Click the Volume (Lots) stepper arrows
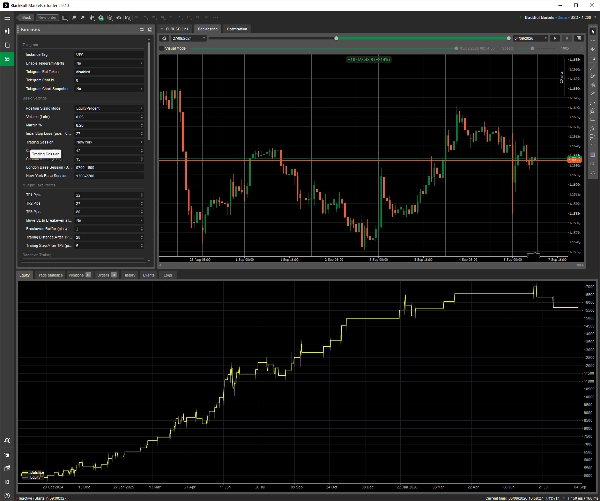This screenshot has height=501, width=600. 142,117
